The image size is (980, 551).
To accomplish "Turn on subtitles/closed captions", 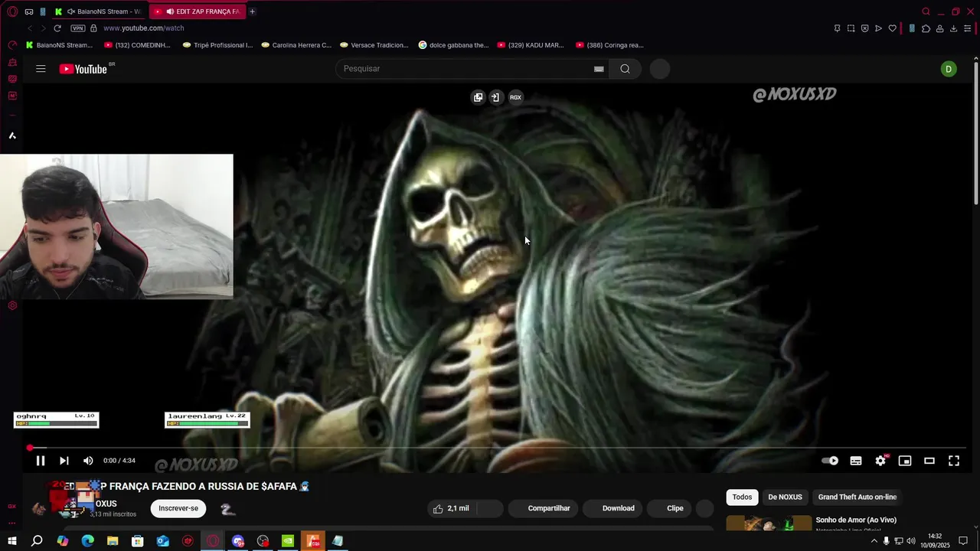I will click(x=856, y=461).
